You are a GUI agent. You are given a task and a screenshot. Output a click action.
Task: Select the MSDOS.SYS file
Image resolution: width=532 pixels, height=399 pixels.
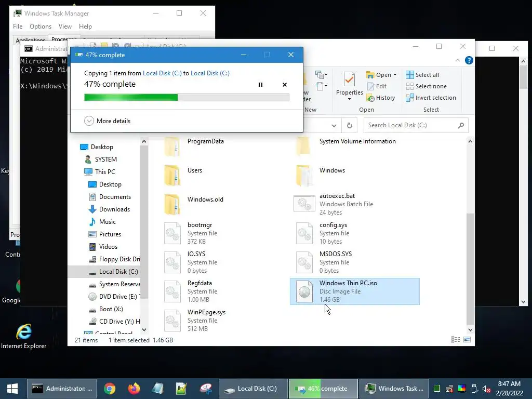coord(324,262)
